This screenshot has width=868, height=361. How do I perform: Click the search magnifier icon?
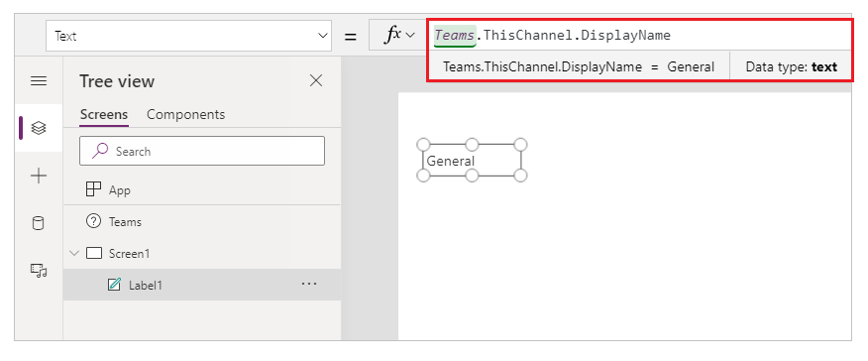tap(100, 151)
